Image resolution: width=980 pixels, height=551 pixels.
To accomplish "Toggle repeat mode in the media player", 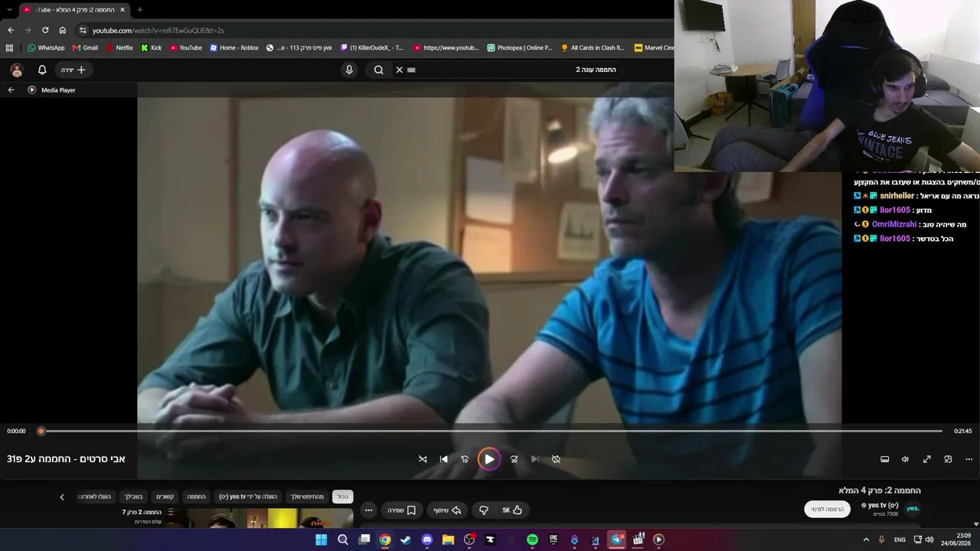I will tap(556, 459).
